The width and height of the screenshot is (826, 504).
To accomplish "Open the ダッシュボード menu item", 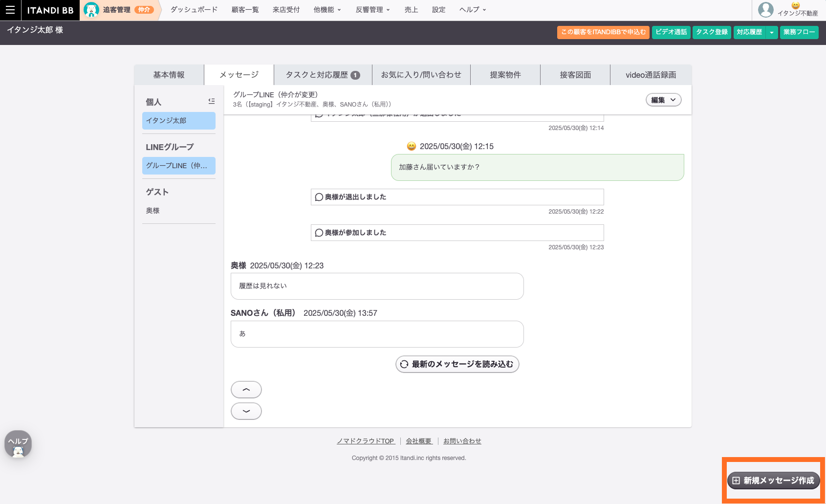I will point(194,10).
